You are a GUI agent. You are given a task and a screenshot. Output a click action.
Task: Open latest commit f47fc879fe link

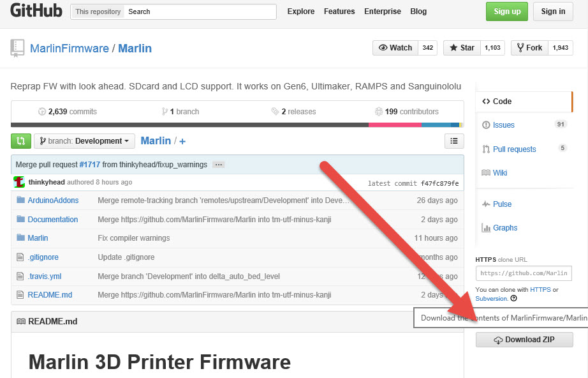pos(439,183)
